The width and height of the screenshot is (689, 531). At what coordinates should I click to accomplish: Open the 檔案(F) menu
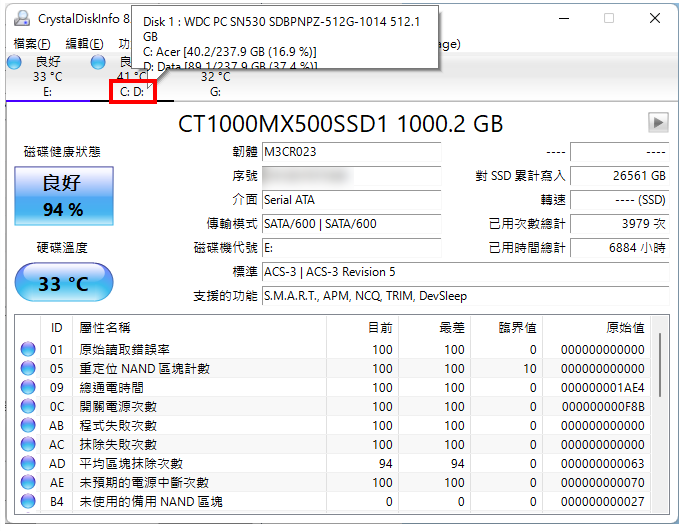point(32,44)
